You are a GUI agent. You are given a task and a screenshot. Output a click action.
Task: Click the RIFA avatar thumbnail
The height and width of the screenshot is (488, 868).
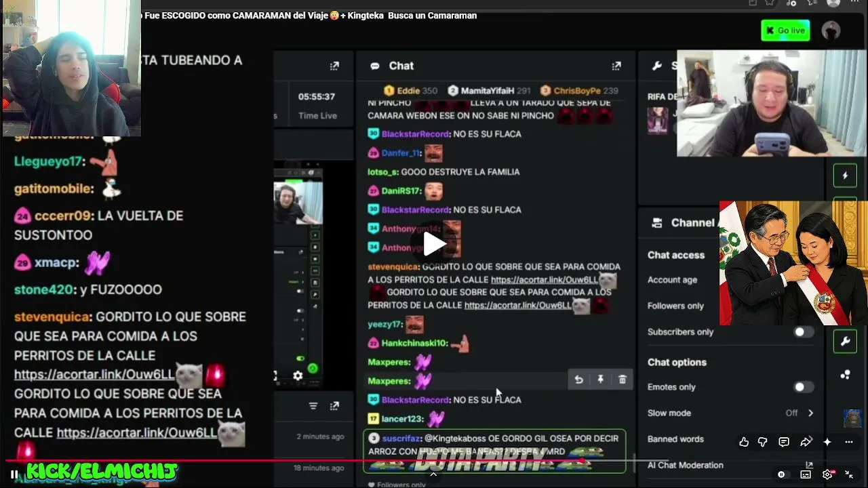coord(657,121)
